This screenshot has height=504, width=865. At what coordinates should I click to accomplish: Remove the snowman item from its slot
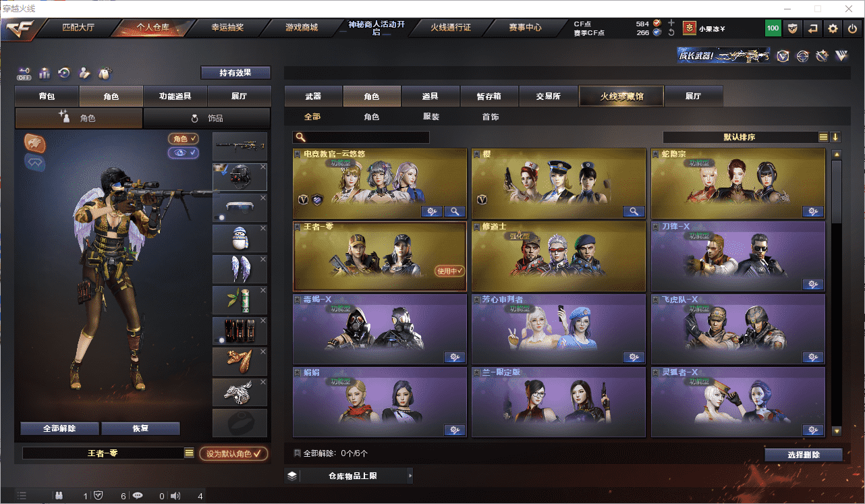[x=263, y=228]
